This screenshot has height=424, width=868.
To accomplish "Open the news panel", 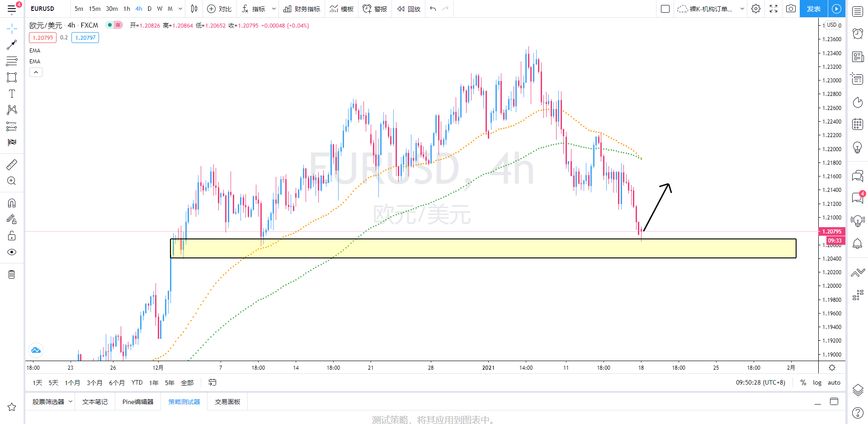I will 858,57.
